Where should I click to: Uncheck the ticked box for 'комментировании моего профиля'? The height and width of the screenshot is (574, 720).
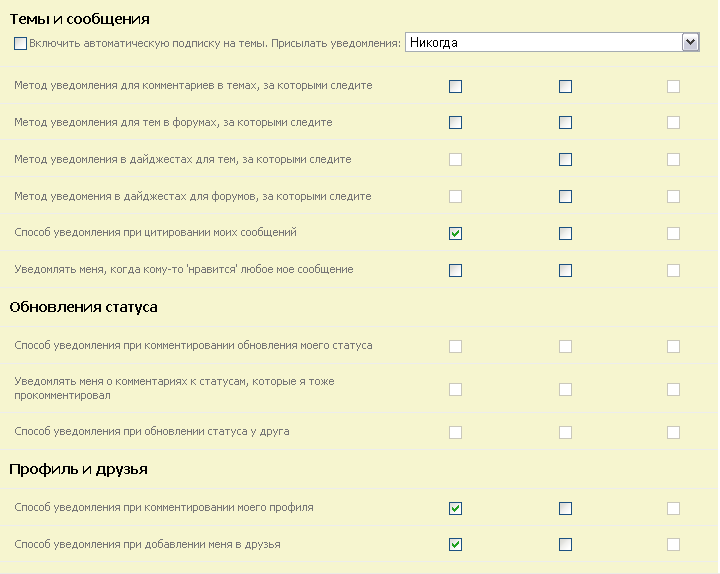[x=455, y=508]
